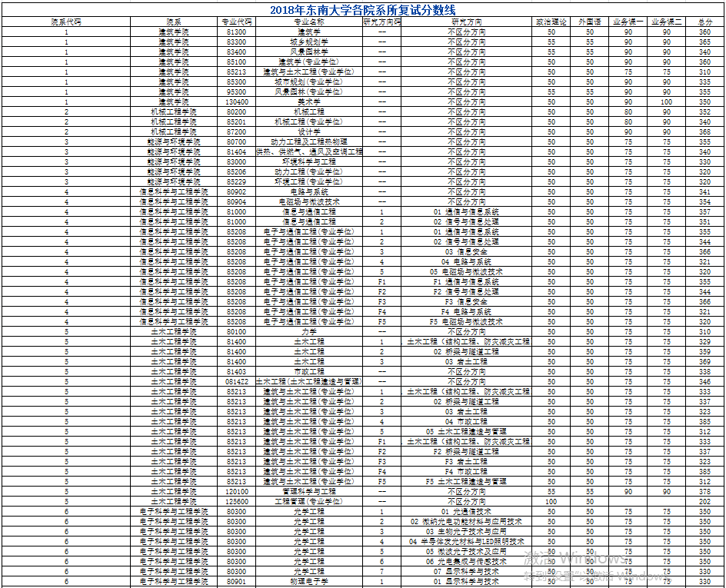Select the code cell 125600

[x=237, y=501]
